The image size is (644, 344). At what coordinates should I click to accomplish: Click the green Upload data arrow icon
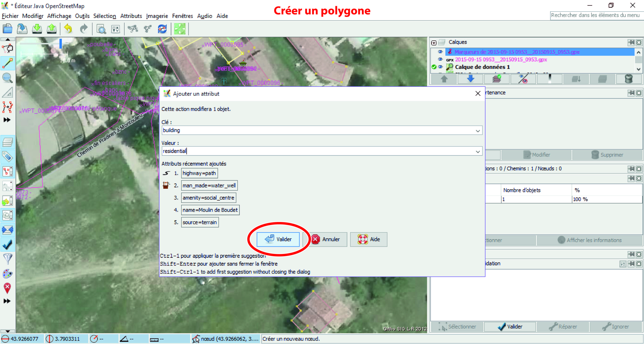click(x=52, y=29)
